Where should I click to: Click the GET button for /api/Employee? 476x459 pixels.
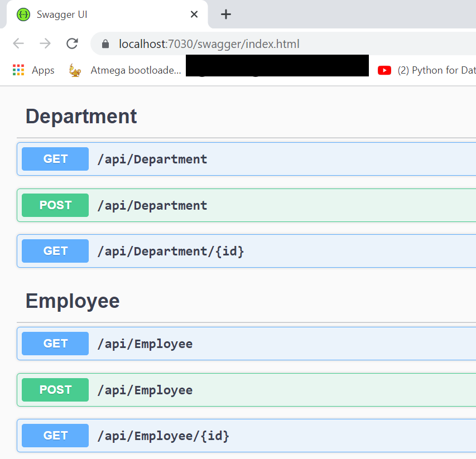pos(55,344)
